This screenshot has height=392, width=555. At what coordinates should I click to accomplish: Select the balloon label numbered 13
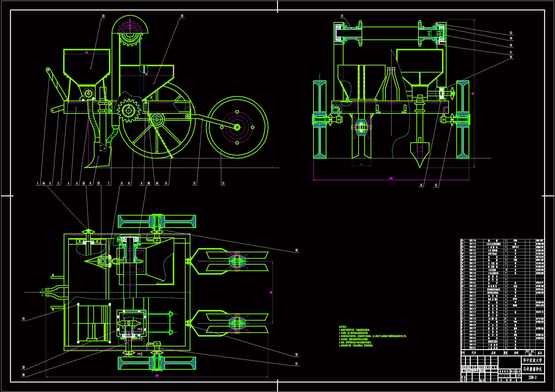point(223,183)
